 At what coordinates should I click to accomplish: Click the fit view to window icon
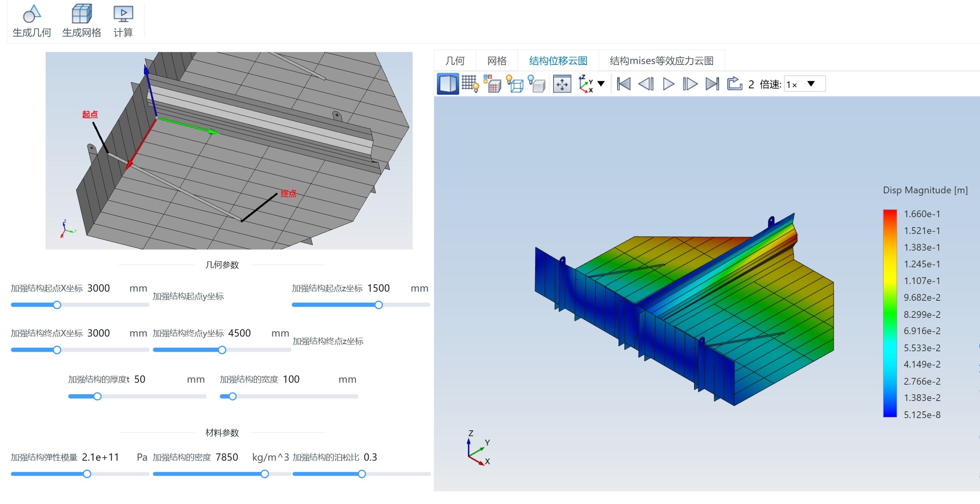click(x=562, y=84)
